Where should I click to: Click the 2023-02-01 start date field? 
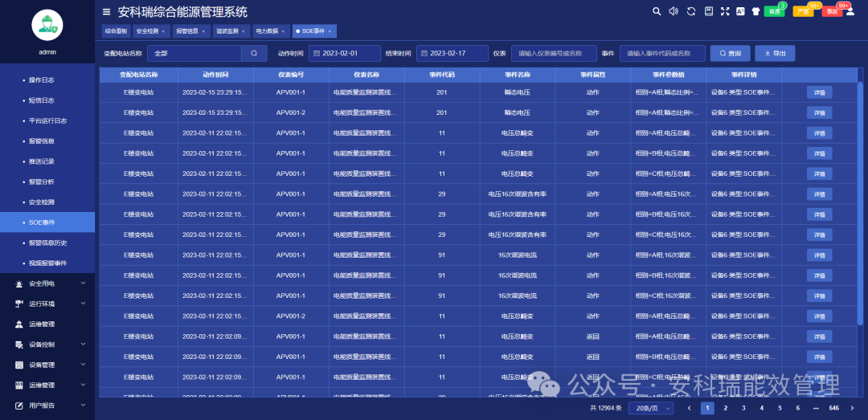[344, 53]
